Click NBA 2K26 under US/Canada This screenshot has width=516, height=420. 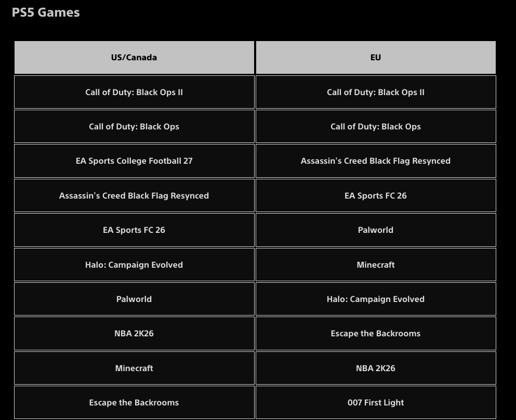(x=134, y=333)
